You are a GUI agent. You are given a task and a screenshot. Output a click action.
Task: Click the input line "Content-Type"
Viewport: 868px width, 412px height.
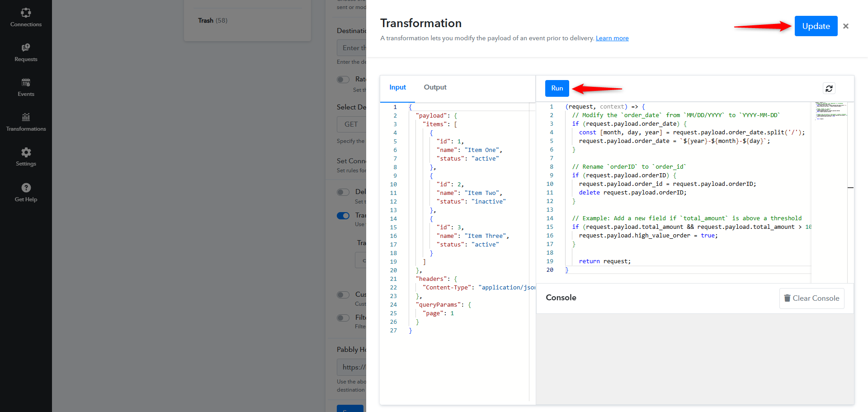click(479, 288)
